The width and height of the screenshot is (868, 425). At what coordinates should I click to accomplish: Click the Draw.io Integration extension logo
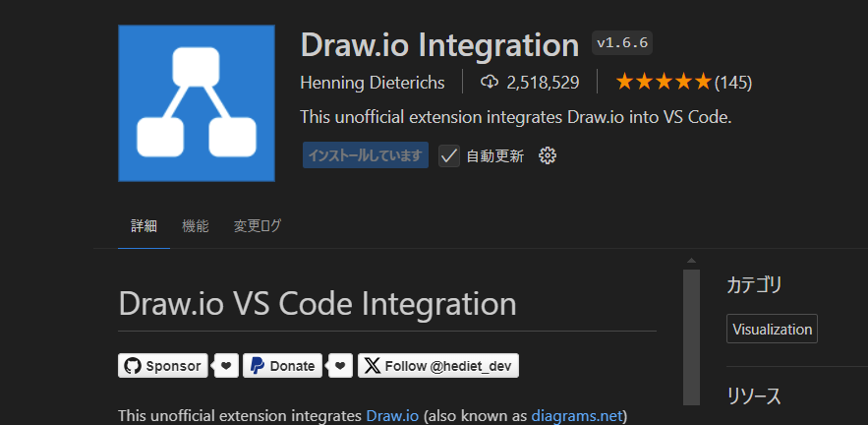tap(197, 103)
